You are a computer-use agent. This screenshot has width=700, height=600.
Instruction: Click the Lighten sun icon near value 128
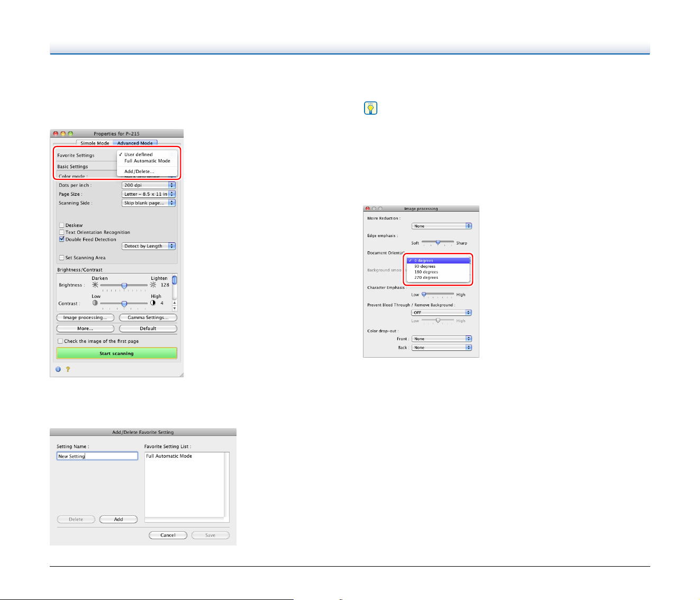tap(153, 285)
